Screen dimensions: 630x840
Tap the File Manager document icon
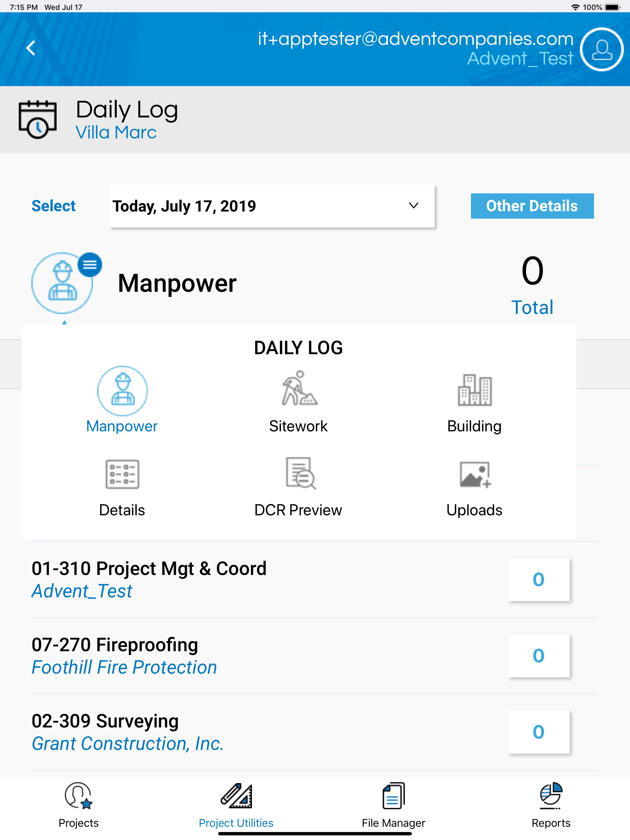click(x=394, y=795)
